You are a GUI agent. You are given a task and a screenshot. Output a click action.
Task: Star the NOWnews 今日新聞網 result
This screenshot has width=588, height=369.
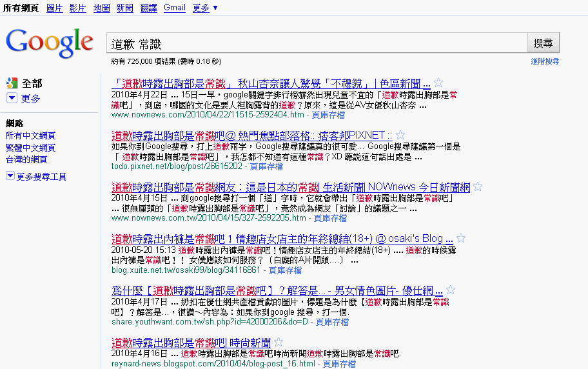pyautogui.click(x=478, y=186)
